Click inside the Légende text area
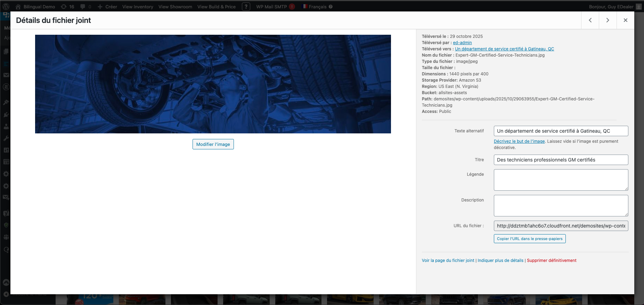The image size is (644, 305). point(561,180)
